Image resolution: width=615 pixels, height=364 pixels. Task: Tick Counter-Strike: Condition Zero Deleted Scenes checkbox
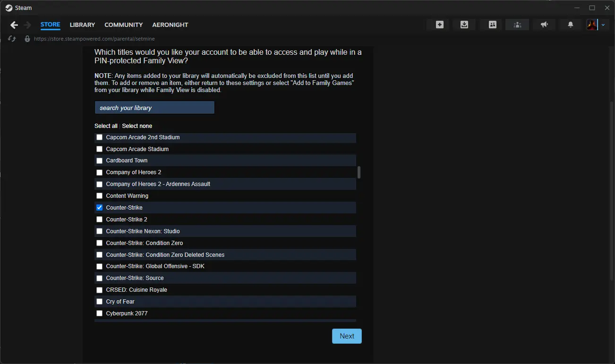(x=99, y=255)
